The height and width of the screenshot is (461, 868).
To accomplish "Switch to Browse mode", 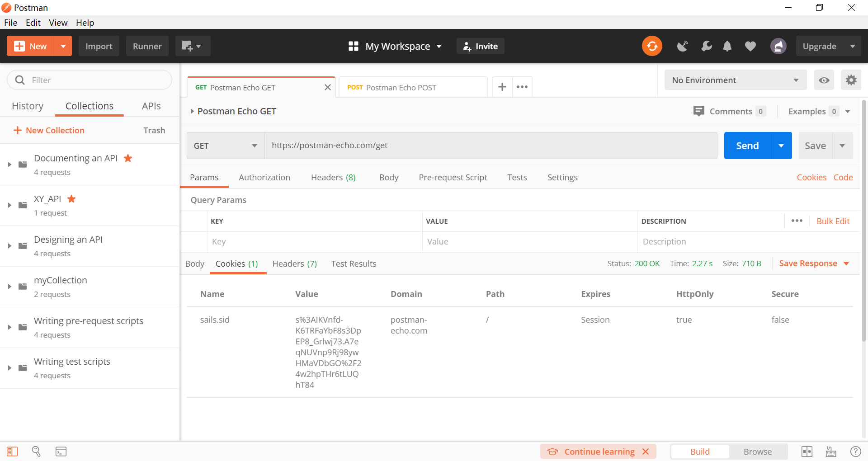I will click(758, 452).
